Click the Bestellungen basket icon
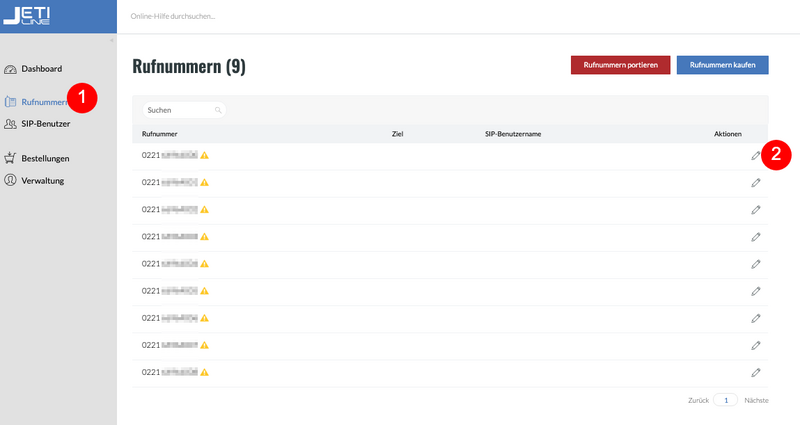 (11, 158)
